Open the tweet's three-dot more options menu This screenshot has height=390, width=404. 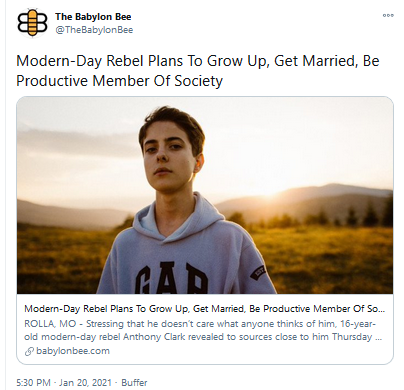click(x=388, y=15)
